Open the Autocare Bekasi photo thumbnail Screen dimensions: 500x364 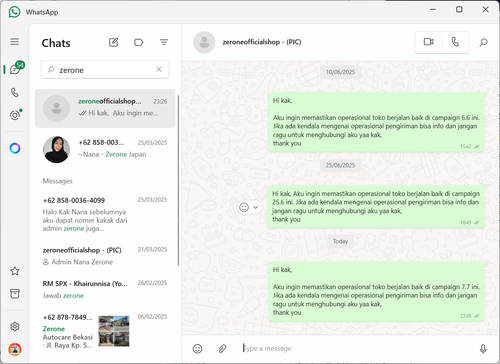pyautogui.click(x=114, y=331)
